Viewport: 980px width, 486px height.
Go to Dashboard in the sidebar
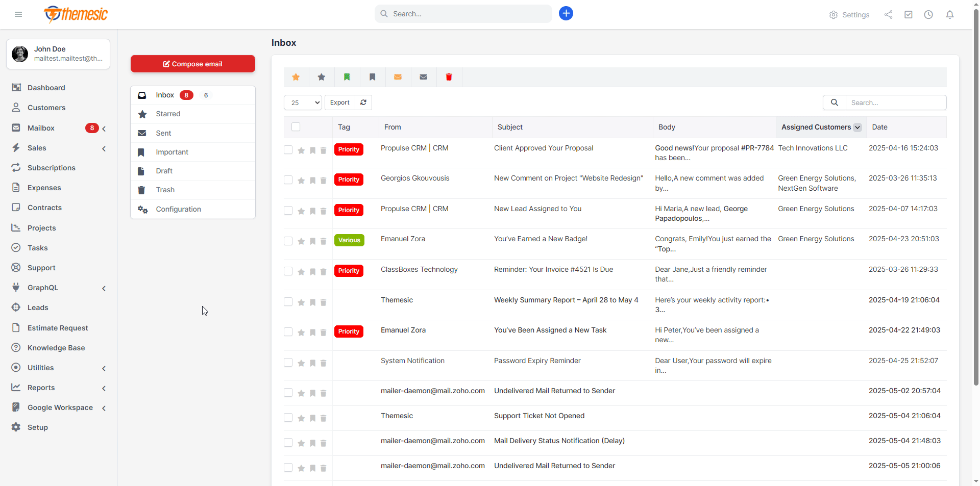[46, 88]
